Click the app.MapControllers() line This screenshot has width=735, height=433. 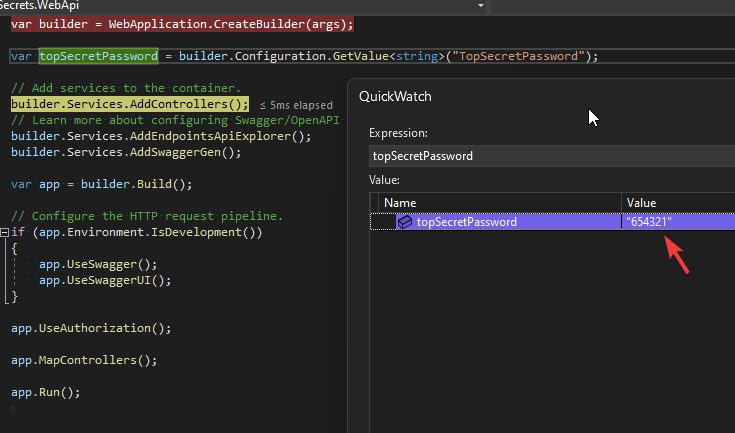click(84, 360)
